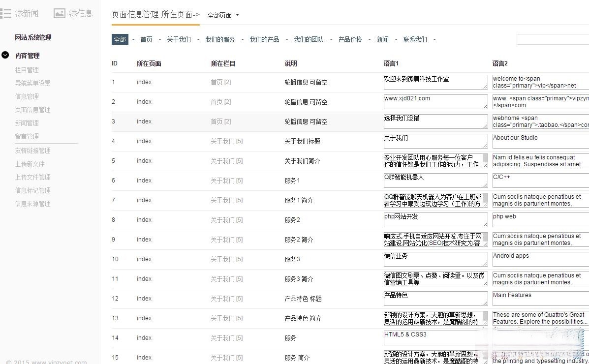Open the 全部页面 dropdown
This screenshot has height=364, width=589.
click(223, 15)
